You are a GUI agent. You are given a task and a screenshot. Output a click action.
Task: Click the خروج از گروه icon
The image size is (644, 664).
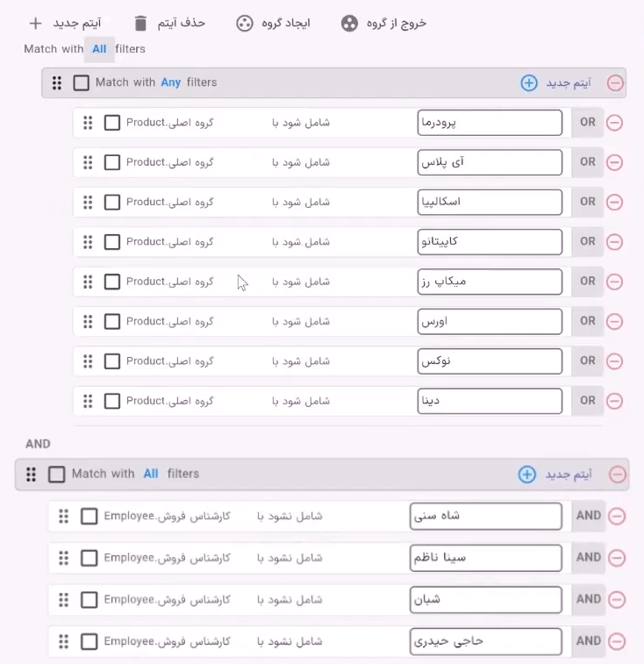(x=349, y=24)
